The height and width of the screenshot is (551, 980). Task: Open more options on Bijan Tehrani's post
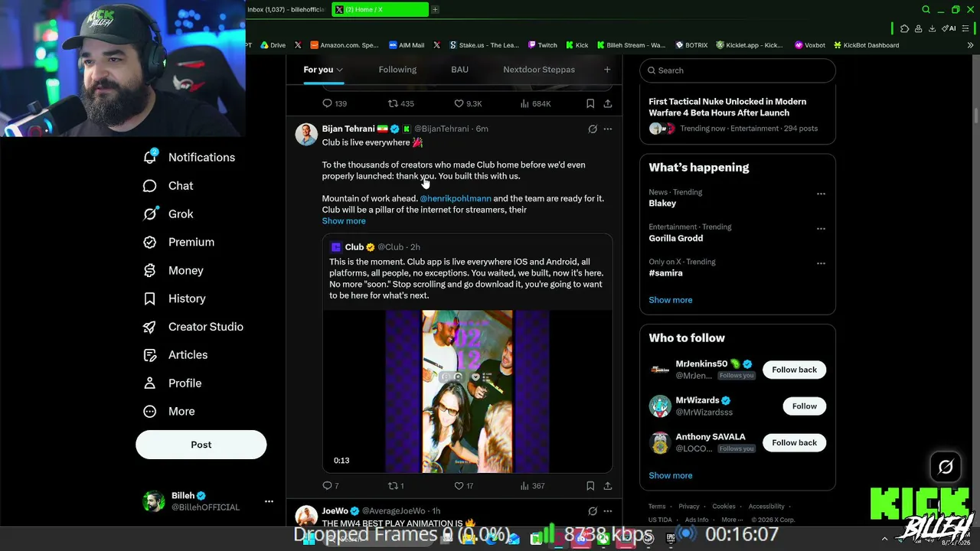pos(608,129)
